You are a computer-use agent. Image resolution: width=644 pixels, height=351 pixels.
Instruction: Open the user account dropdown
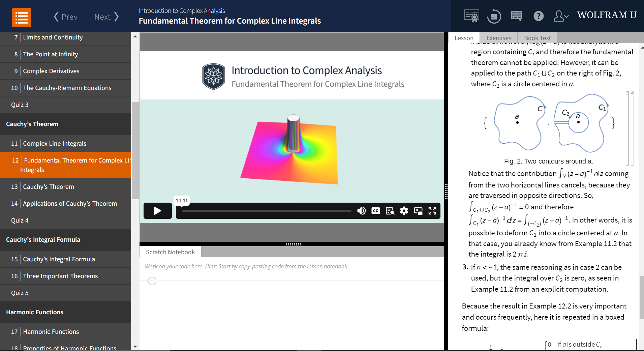[x=561, y=16]
